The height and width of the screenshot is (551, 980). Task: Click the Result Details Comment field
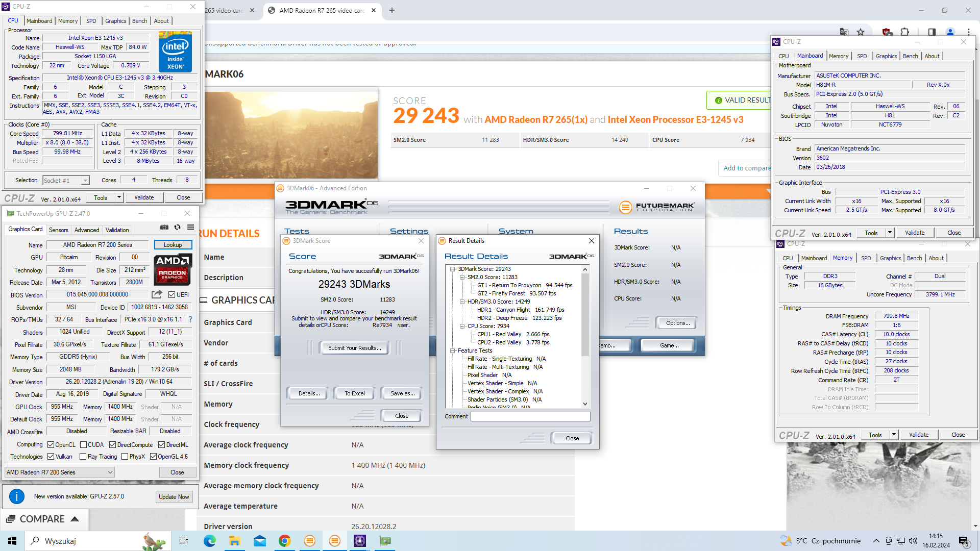pos(530,416)
